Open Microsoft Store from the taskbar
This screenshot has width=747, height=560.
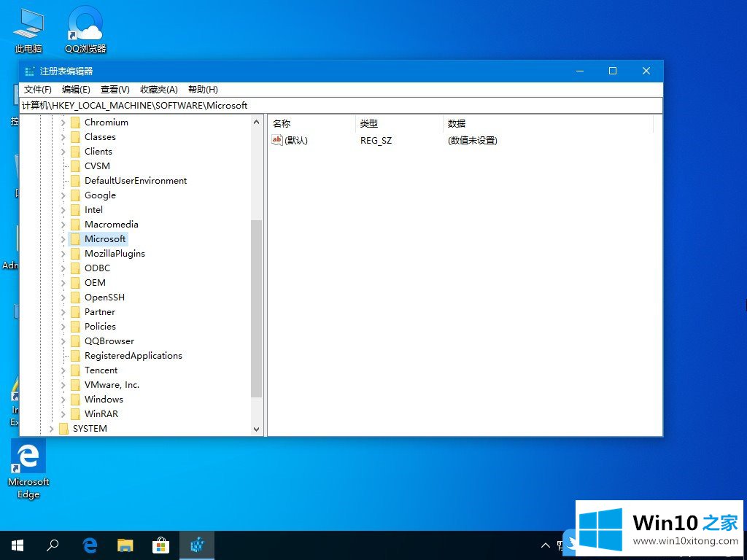[x=161, y=545]
